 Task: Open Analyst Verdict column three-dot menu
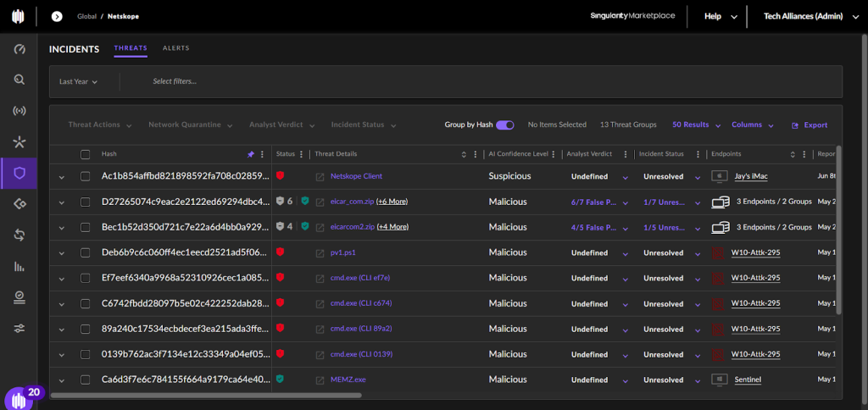626,154
